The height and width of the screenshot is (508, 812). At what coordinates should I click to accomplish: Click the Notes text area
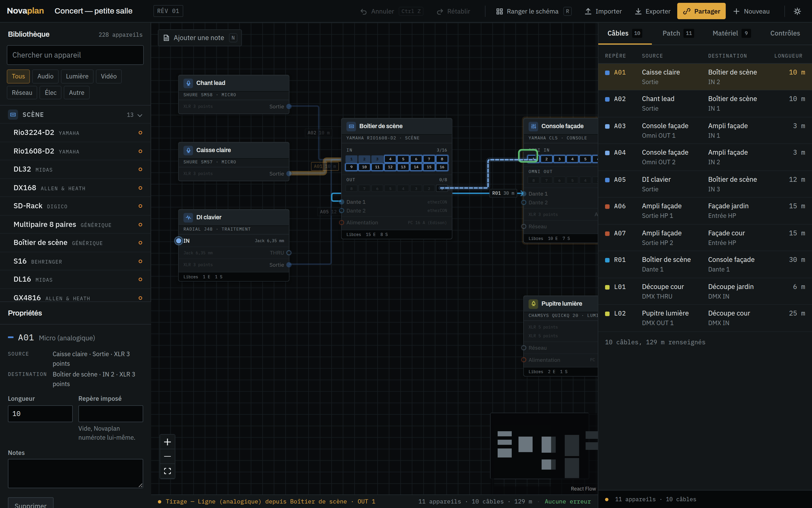point(76,473)
